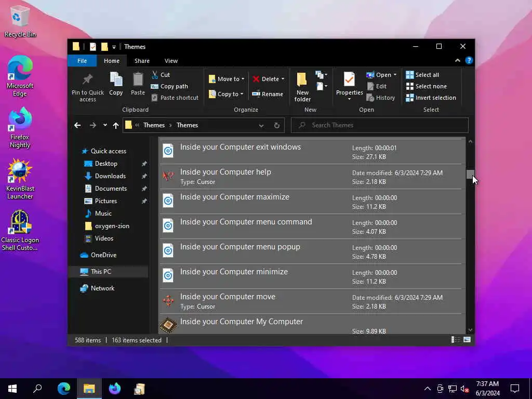532x399 pixels.
Task: Open the Windows Start menu
Action: (12, 389)
